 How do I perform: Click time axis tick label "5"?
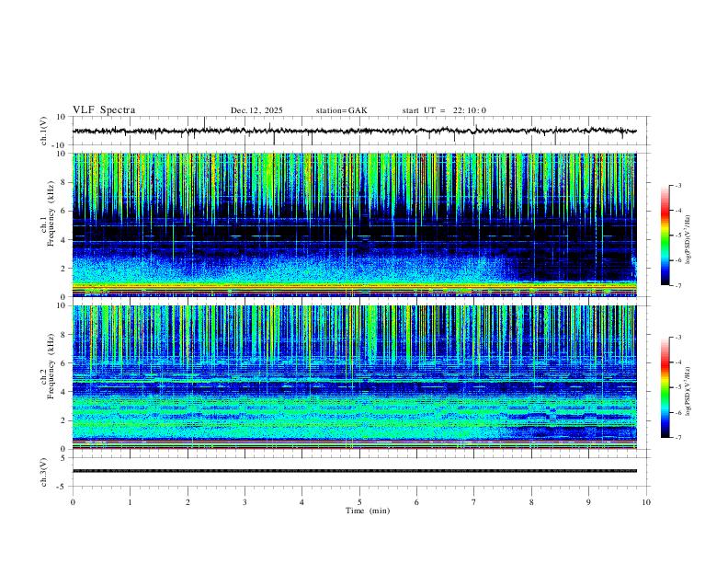(359, 502)
